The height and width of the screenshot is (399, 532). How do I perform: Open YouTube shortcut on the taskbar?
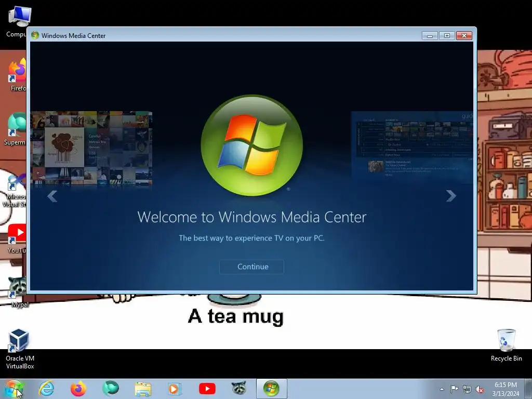click(x=207, y=389)
